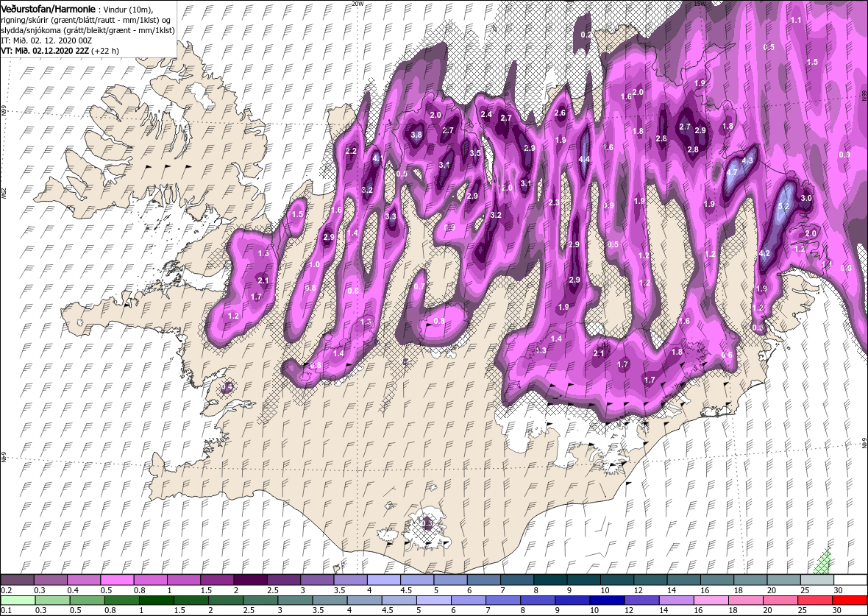Click the 4.3 precipitation value on the map
868x616 pixels.
[747, 160]
